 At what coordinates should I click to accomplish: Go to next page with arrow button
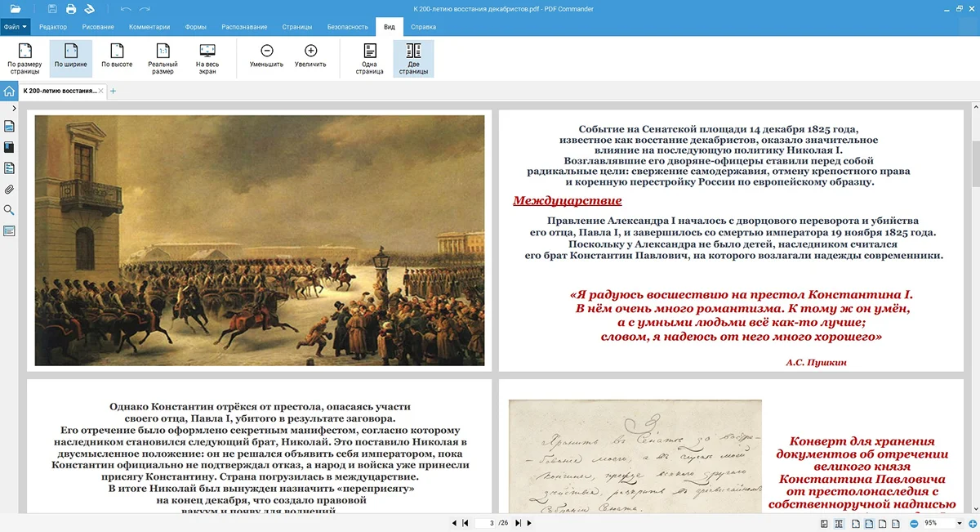[529, 523]
